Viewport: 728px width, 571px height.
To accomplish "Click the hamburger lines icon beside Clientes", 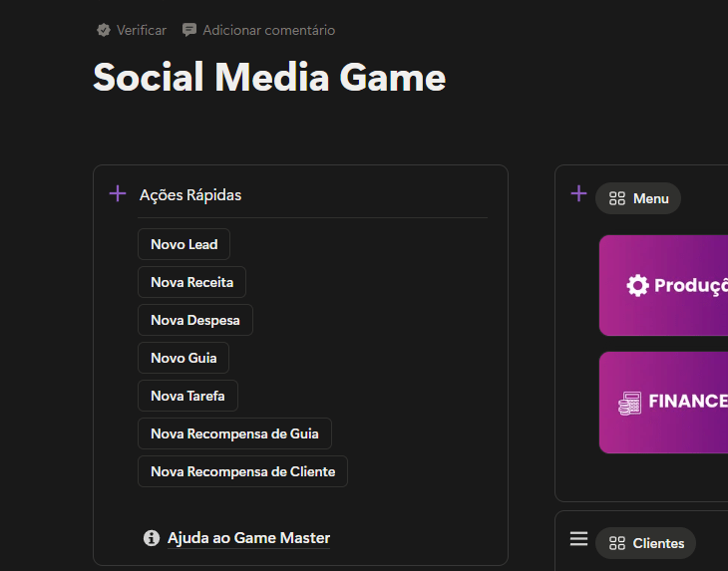I will click(578, 539).
